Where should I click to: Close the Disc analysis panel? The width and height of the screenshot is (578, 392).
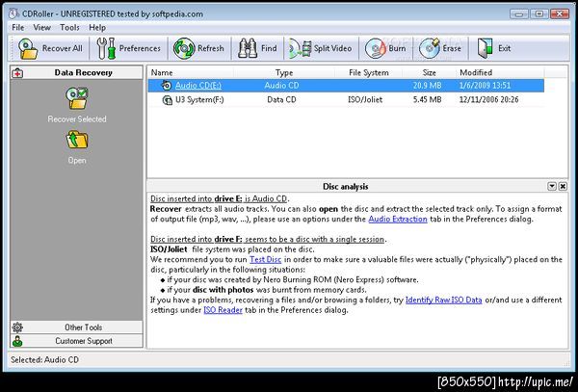pyautogui.click(x=563, y=187)
